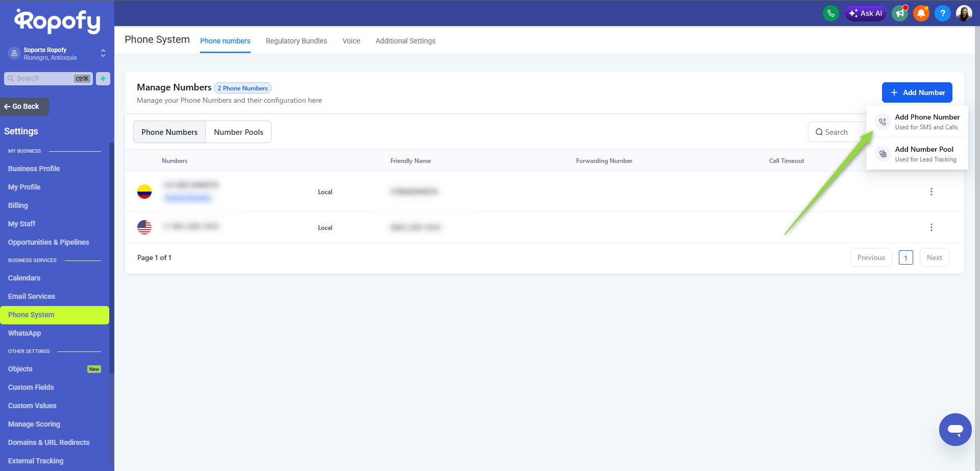Switch to the Regulatory Bundles tab

[296, 41]
